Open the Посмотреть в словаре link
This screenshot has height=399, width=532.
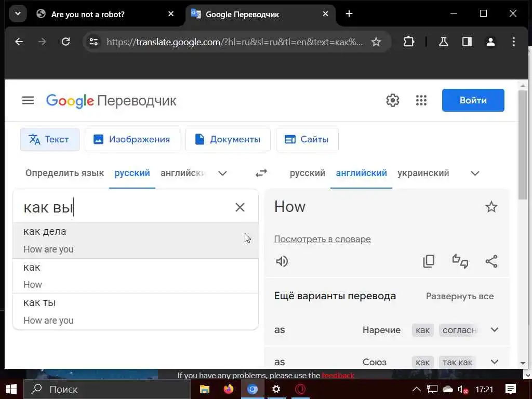coord(322,239)
